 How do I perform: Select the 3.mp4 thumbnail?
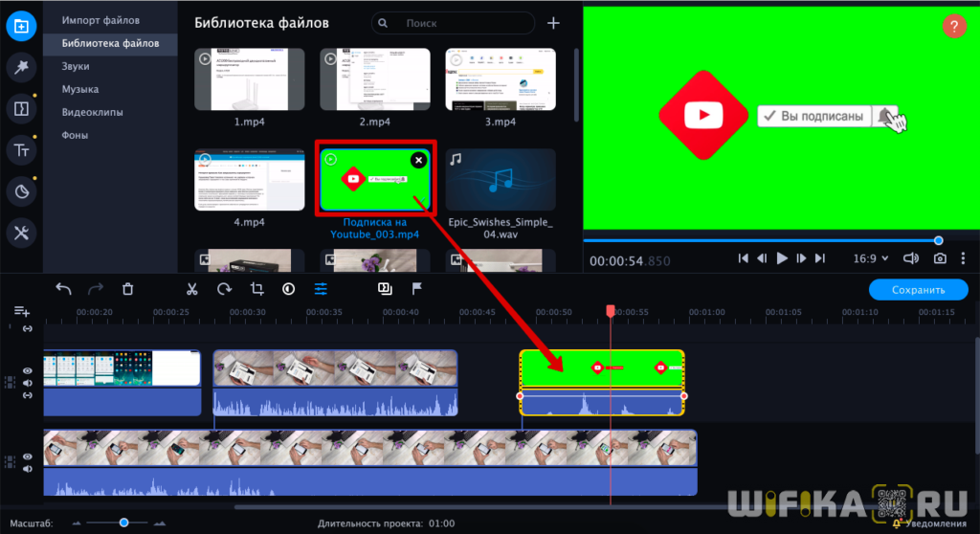click(501, 79)
